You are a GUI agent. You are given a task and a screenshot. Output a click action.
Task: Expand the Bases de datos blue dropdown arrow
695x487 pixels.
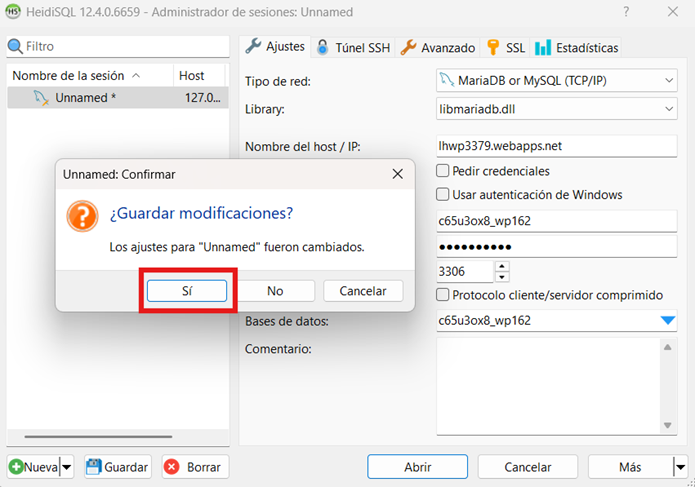click(668, 320)
